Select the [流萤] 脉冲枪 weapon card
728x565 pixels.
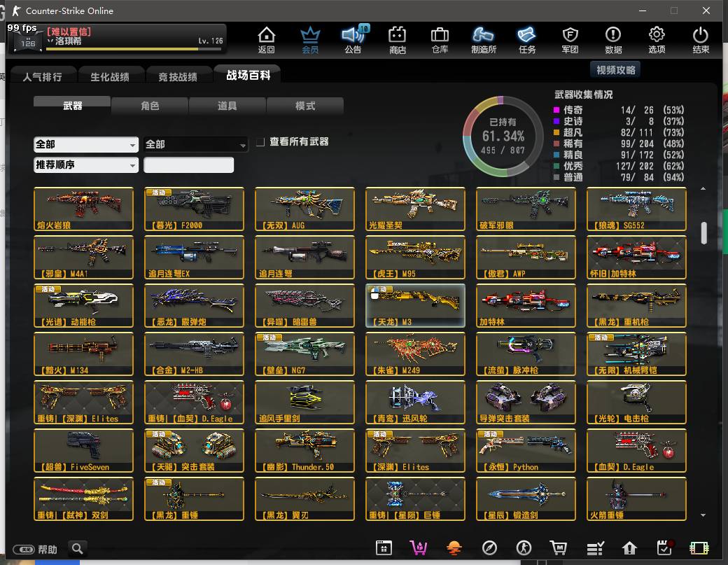526,354
